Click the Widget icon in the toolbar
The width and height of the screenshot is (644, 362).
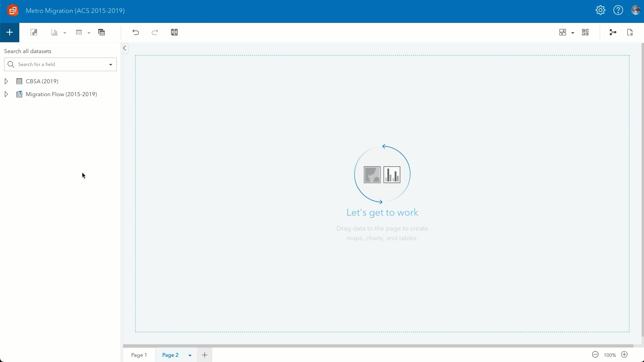(101, 32)
